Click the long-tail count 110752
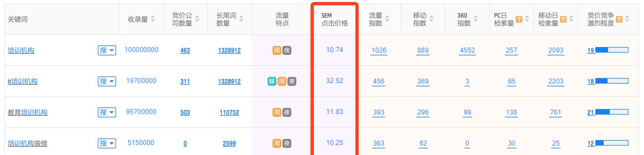 229,112
